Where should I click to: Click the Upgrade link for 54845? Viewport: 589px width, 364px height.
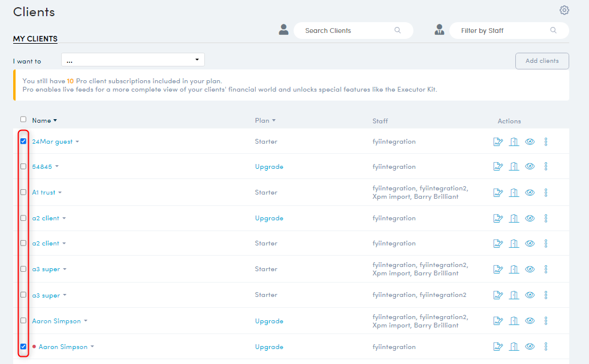pyautogui.click(x=269, y=166)
